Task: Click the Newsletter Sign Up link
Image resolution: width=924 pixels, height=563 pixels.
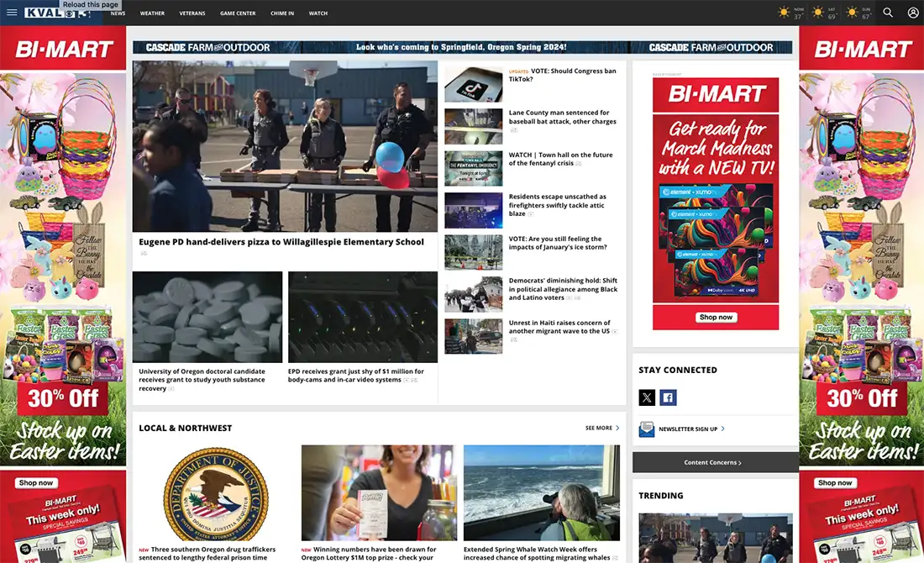Action: pyautogui.click(x=691, y=429)
